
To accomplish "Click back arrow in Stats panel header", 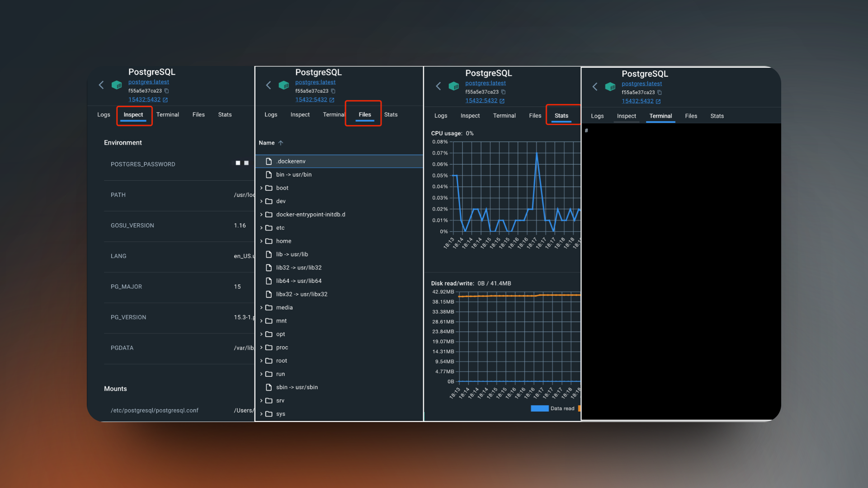I will pyautogui.click(x=438, y=86).
